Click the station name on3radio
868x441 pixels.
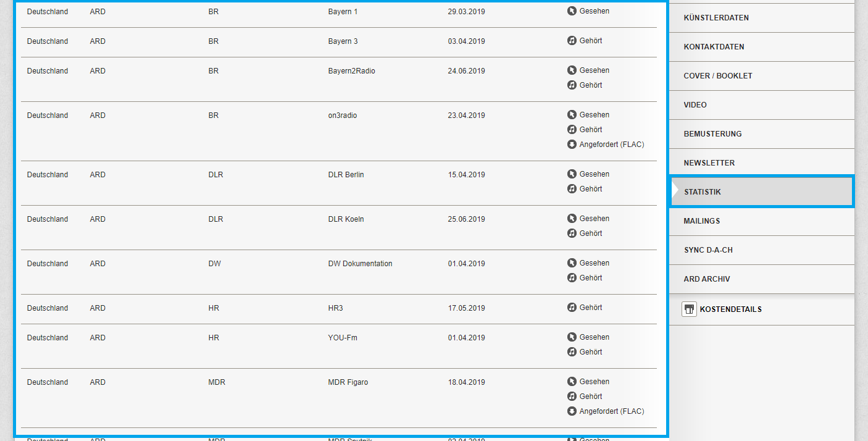(343, 115)
